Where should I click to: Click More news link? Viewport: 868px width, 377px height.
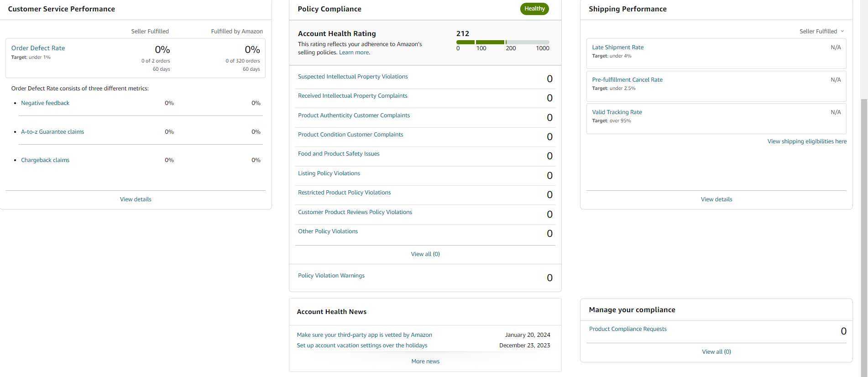pos(425,361)
